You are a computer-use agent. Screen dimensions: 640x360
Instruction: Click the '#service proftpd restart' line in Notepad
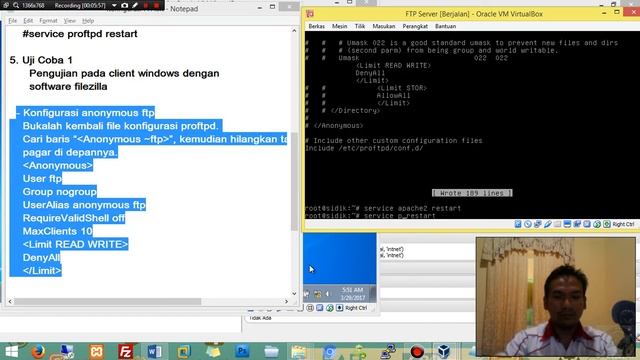[x=80, y=34]
